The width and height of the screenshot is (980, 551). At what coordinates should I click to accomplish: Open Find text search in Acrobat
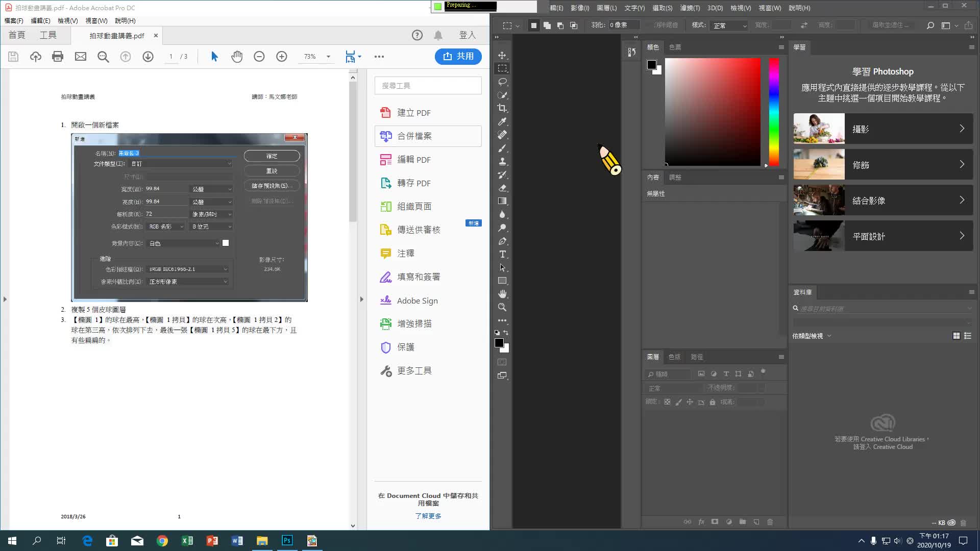[x=103, y=57]
